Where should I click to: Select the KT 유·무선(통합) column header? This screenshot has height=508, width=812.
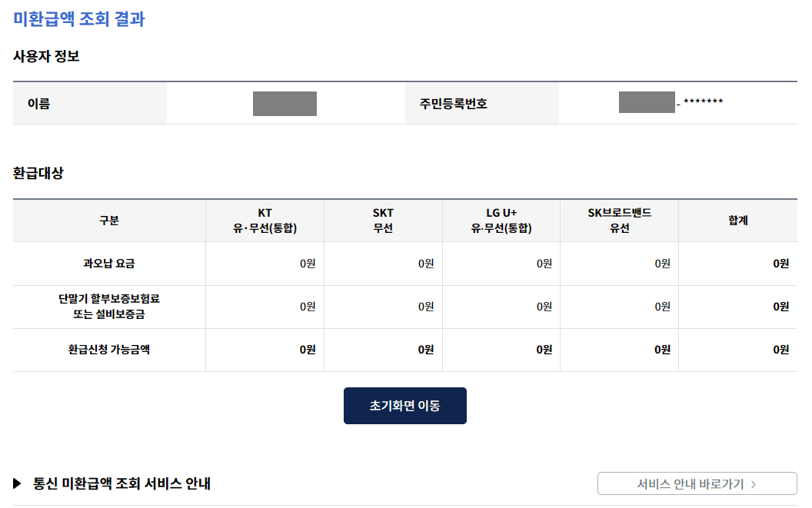tap(265, 220)
